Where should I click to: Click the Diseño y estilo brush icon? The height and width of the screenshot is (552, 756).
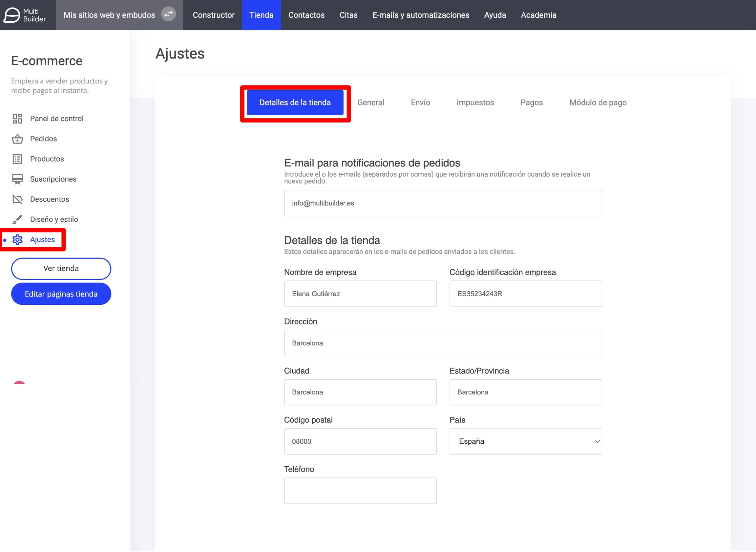[x=17, y=220]
